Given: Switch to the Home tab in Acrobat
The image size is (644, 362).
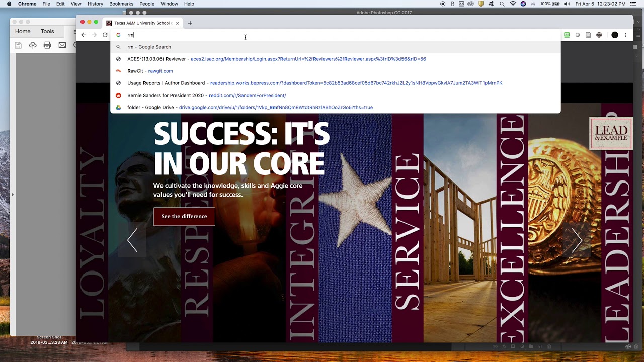Looking at the screenshot, I should [x=23, y=31].
